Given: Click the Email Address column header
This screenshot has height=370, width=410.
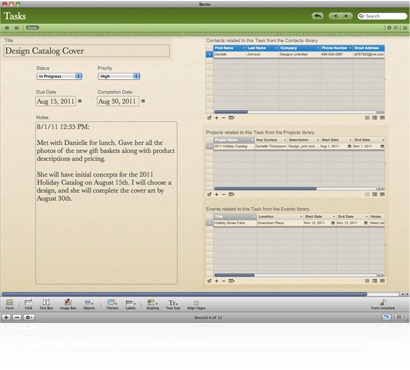Looking at the screenshot, I should (369, 48).
